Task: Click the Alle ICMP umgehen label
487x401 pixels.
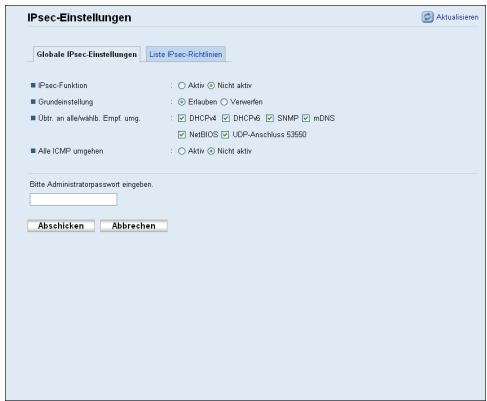Action: pos(71,151)
